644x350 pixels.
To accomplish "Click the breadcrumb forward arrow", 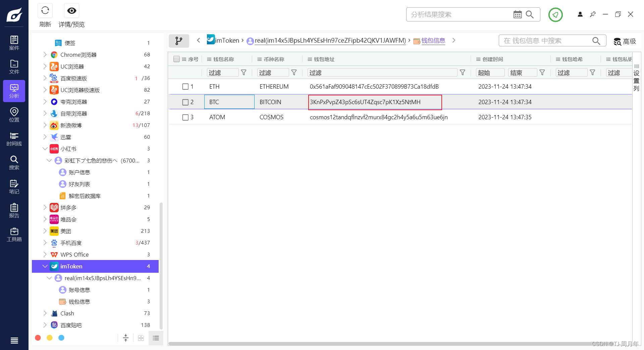I will (454, 40).
